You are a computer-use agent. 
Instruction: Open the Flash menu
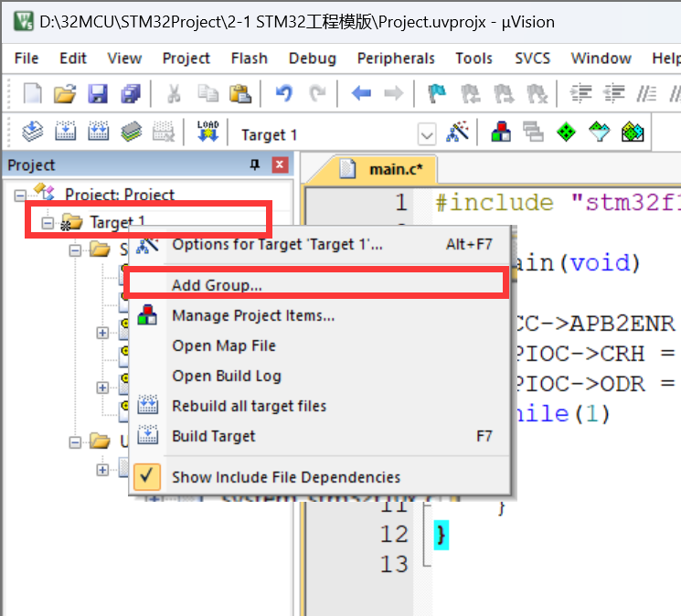250,58
